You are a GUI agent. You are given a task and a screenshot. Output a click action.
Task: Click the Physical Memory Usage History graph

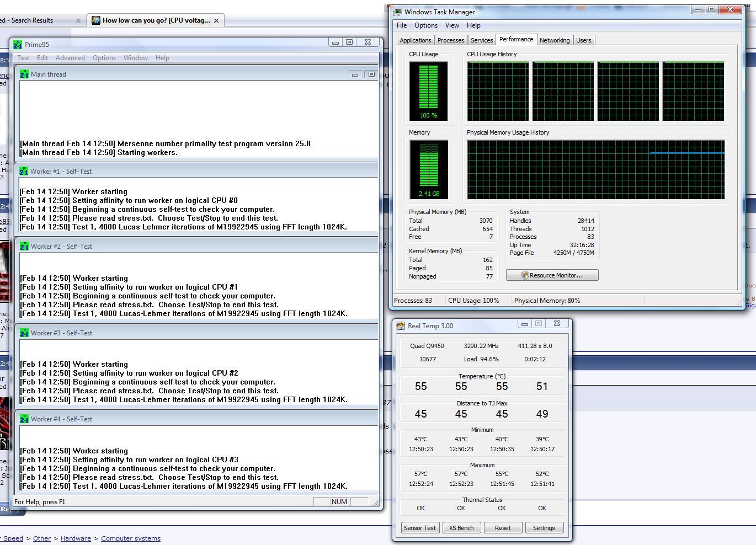coord(595,169)
